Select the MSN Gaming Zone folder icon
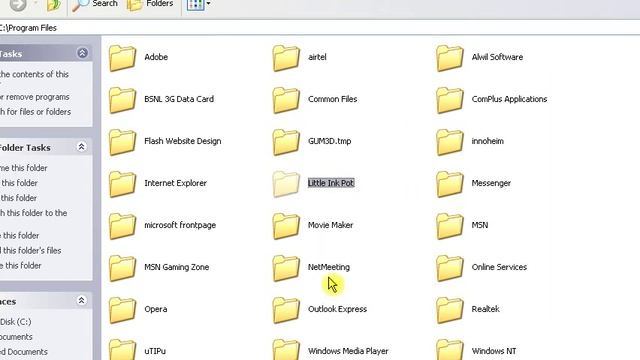Screen dimensions: 640x360 (122, 268)
